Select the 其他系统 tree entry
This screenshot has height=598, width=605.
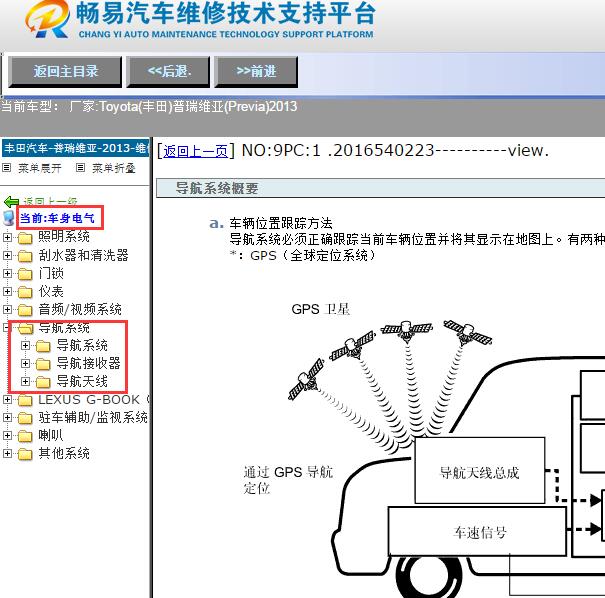click(64, 454)
